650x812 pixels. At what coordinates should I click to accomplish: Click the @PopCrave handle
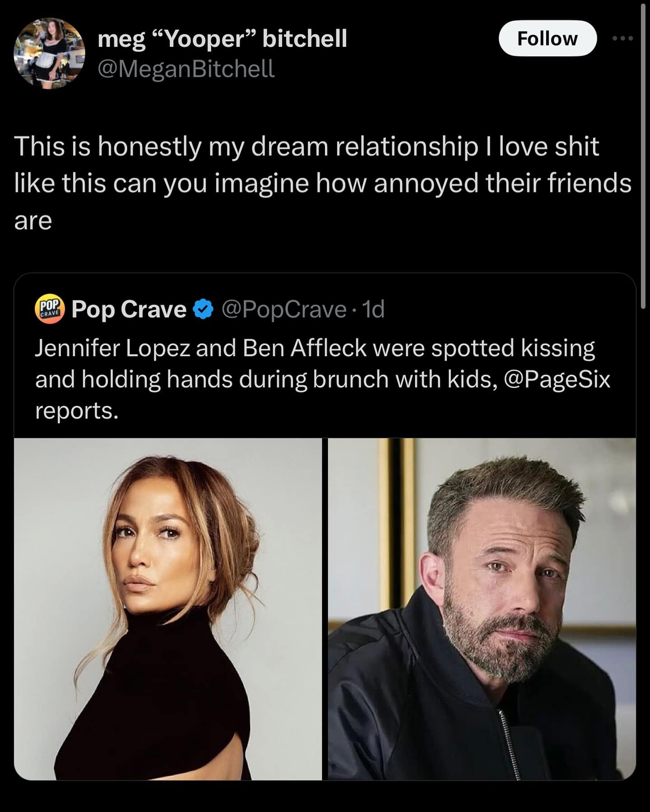tap(283, 309)
